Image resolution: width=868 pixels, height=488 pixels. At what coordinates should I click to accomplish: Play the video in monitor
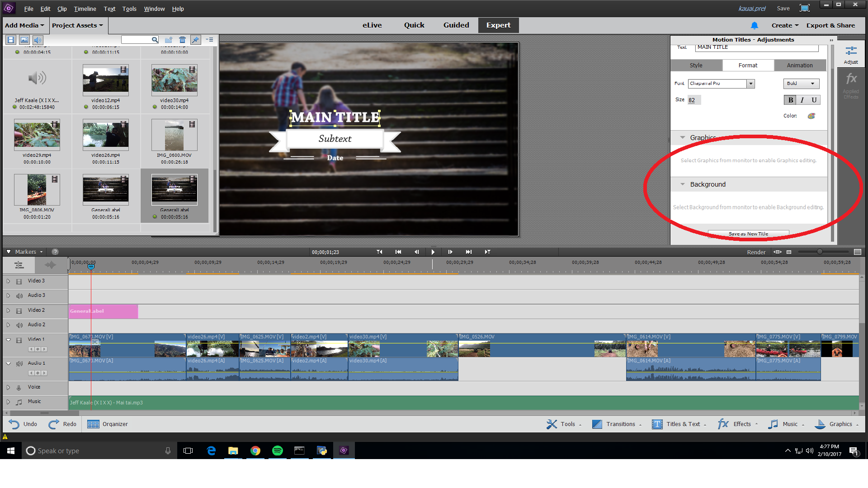433,252
